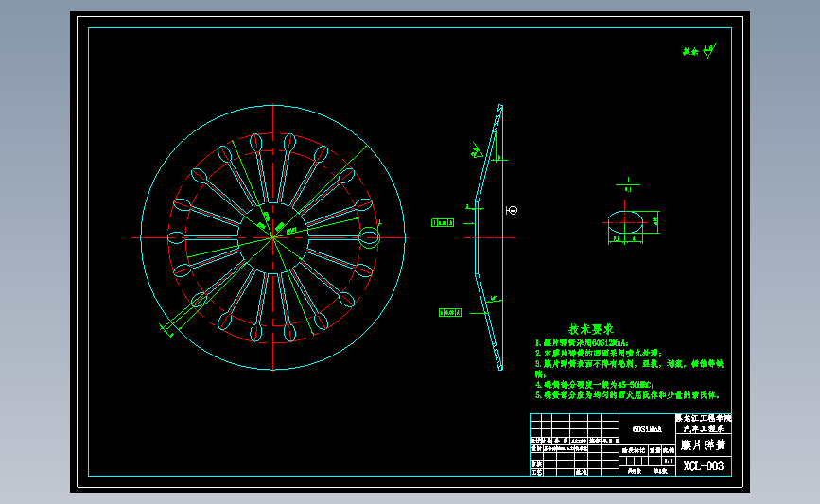The image size is (820, 504).
Task: Click requirement line 5 at the notes bottom
Action: 628,395
